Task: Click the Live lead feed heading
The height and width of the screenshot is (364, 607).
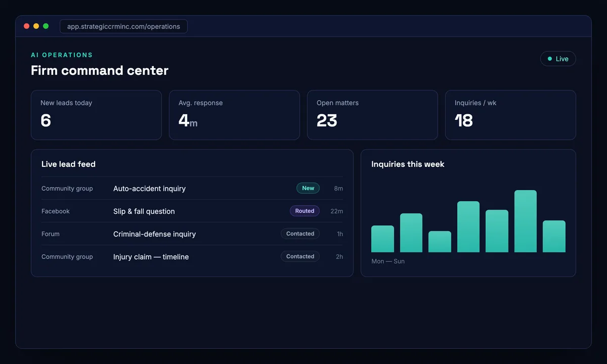Action: [68, 164]
